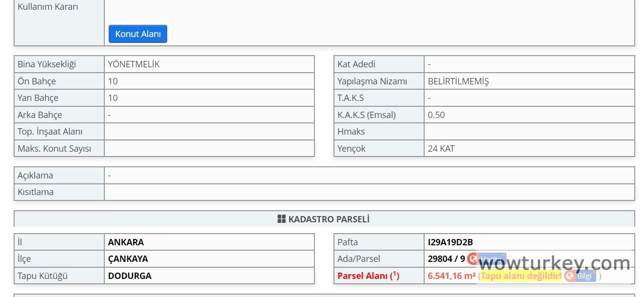
Task: Click the empty Kısıtlama value cell
Action: tap(369, 192)
